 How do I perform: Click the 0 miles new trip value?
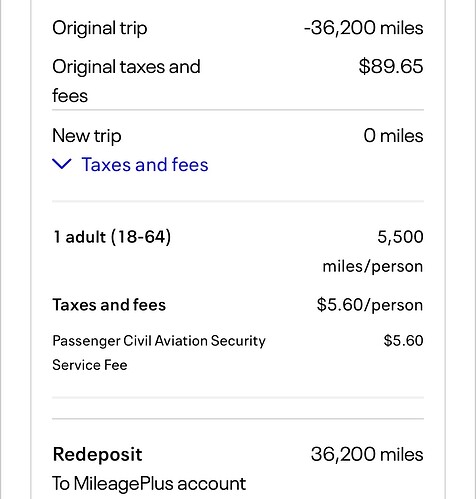(394, 136)
